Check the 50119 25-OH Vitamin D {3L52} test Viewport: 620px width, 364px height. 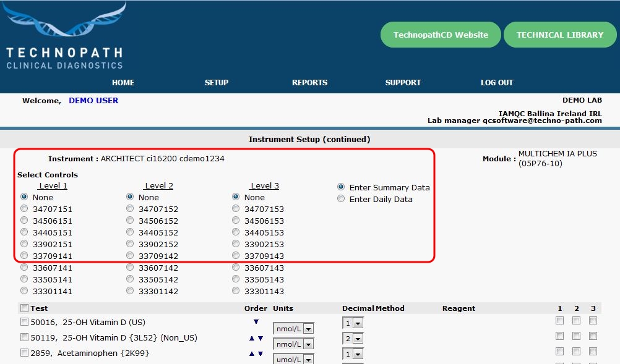(x=25, y=337)
